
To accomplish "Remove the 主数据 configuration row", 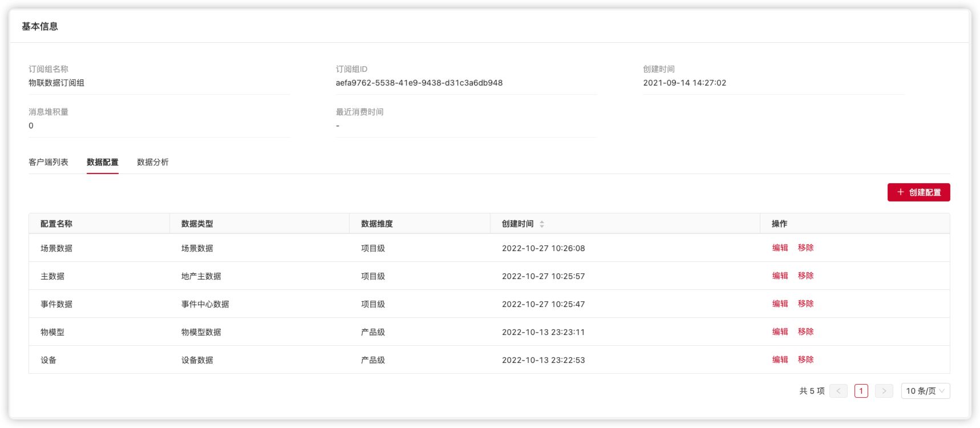I will [x=805, y=276].
